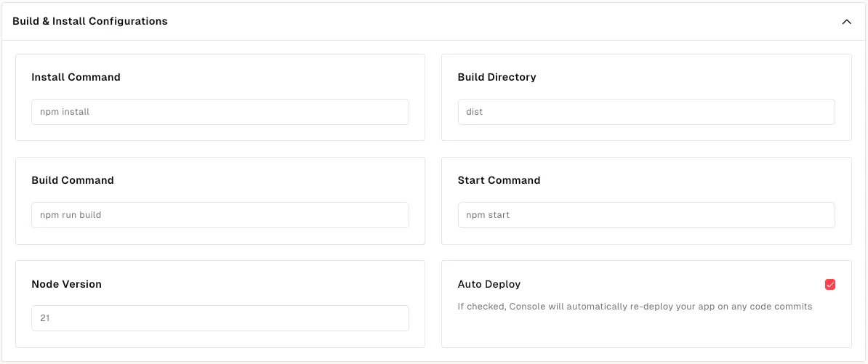Click the 'npm start' placeholder text
This screenshot has width=868, height=364.
[x=488, y=215]
